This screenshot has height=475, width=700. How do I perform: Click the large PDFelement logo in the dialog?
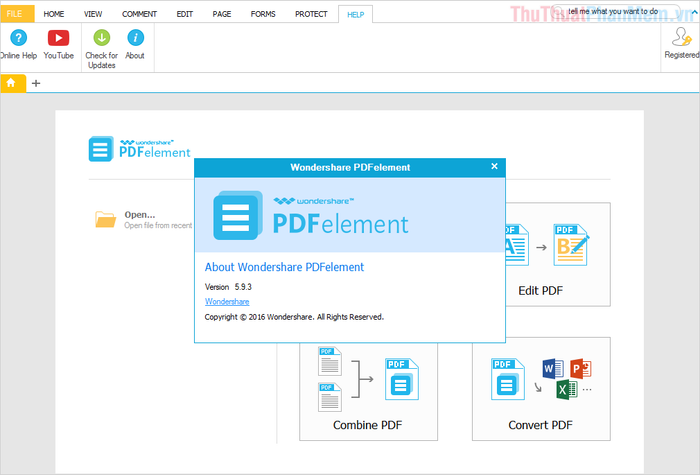pos(311,215)
